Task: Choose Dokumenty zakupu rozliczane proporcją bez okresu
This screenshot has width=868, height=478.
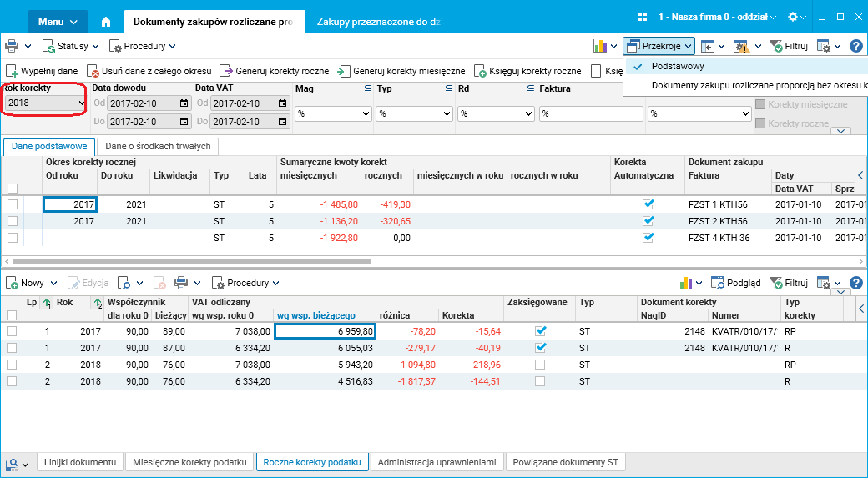Action: 759,86
